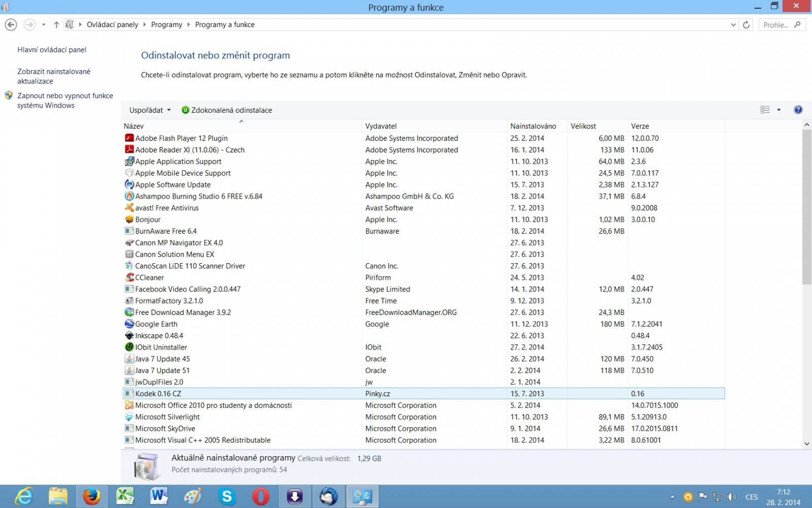Select Canon MP Navigator EX 4.0

tap(424, 242)
